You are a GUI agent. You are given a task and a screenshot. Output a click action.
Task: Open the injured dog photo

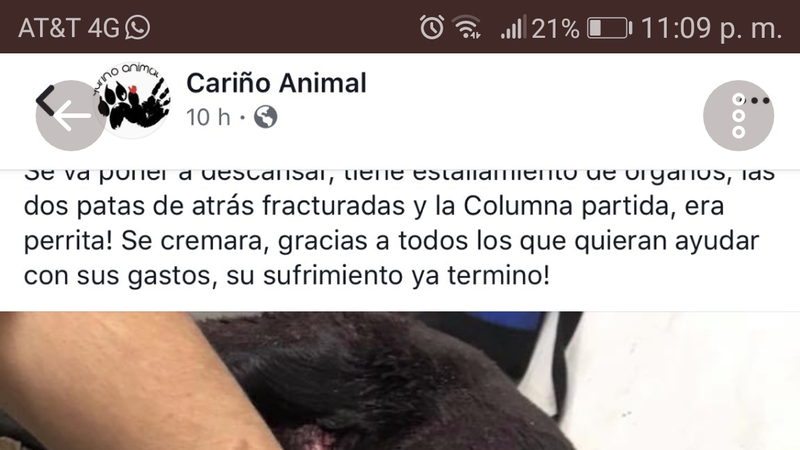(400, 381)
